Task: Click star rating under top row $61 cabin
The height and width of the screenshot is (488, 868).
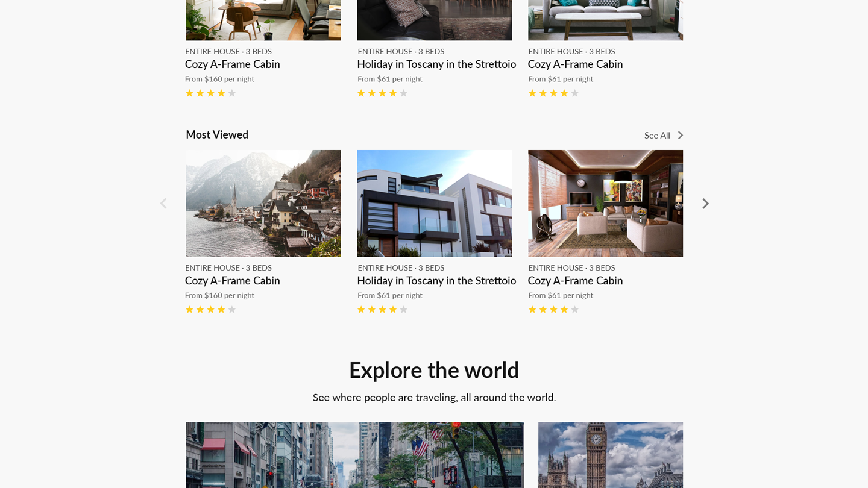Action: 553,93
